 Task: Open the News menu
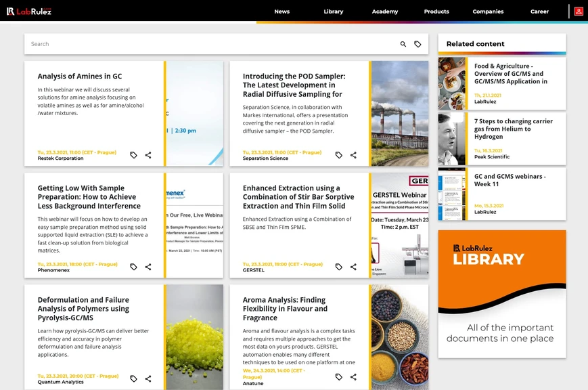point(282,12)
